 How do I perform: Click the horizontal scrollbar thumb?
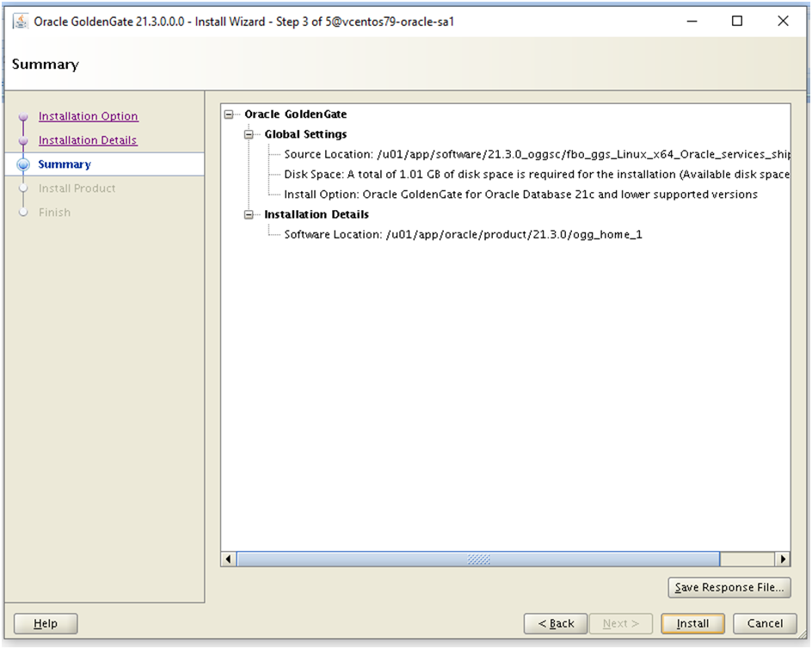pos(478,559)
